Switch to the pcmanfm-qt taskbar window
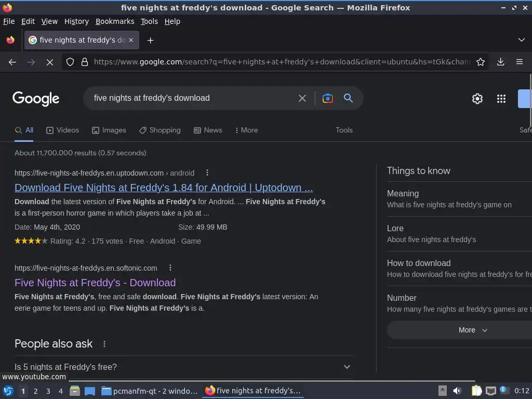This screenshot has width=532, height=399. [x=150, y=391]
